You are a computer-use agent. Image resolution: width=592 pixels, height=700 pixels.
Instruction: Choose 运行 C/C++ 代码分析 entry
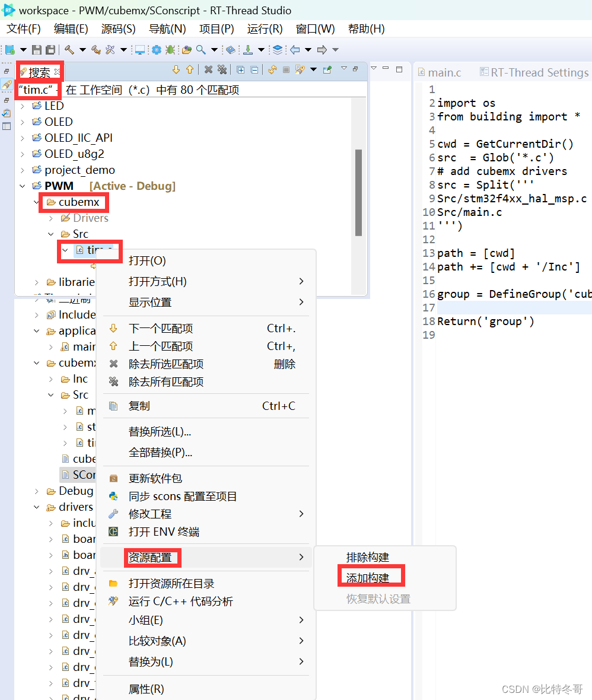point(206,602)
